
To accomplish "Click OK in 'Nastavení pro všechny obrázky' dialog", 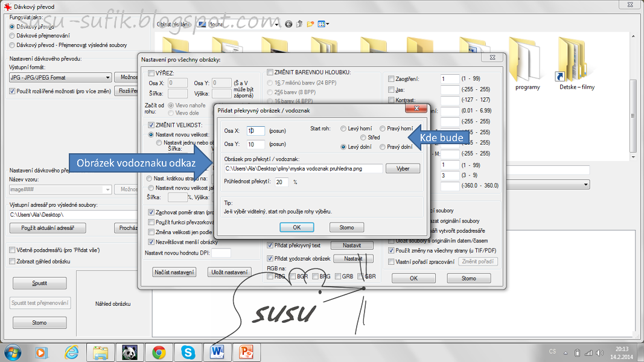I will 413,278.
